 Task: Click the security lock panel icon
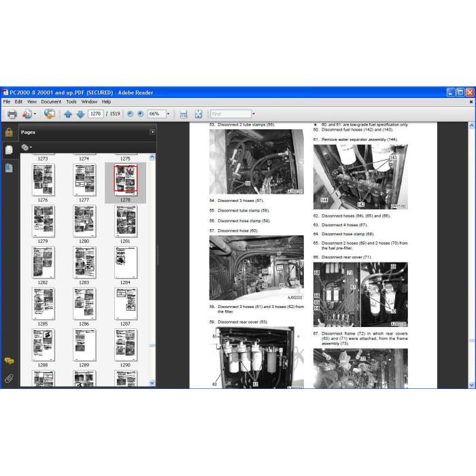9,132
